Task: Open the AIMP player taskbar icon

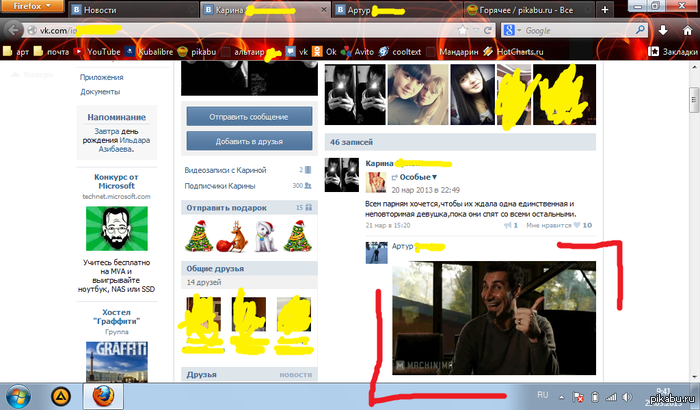Action: point(61,396)
